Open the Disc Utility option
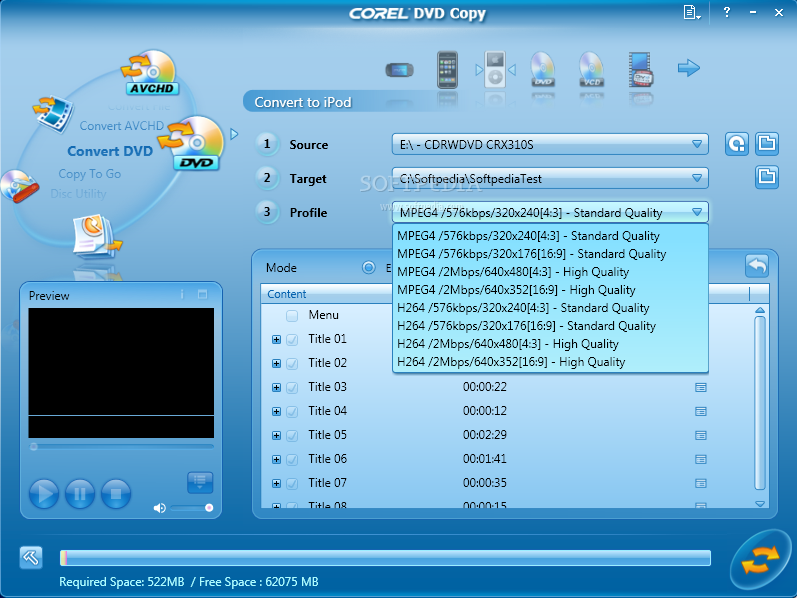 78,194
